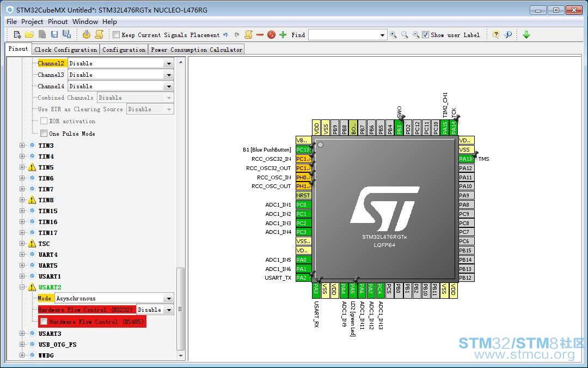
Task: Click the PA5 pin on the chip
Action: (x=352, y=290)
